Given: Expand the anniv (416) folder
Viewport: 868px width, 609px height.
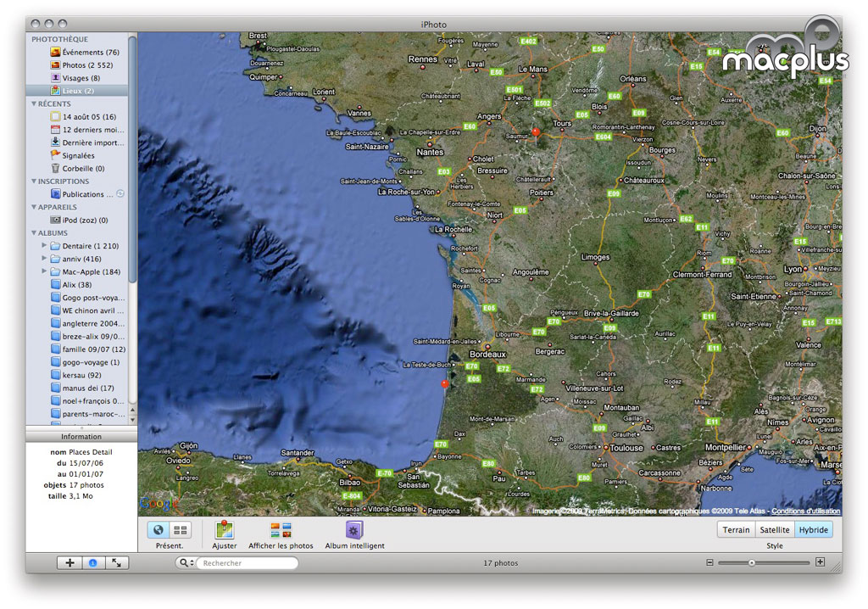Looking at the screenshot, I should [44, 258].
